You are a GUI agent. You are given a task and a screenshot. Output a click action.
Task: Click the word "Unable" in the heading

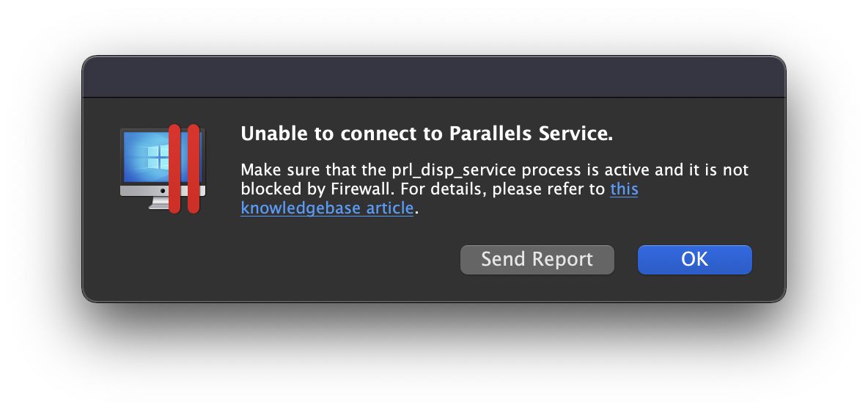click(x=268, y=134)
